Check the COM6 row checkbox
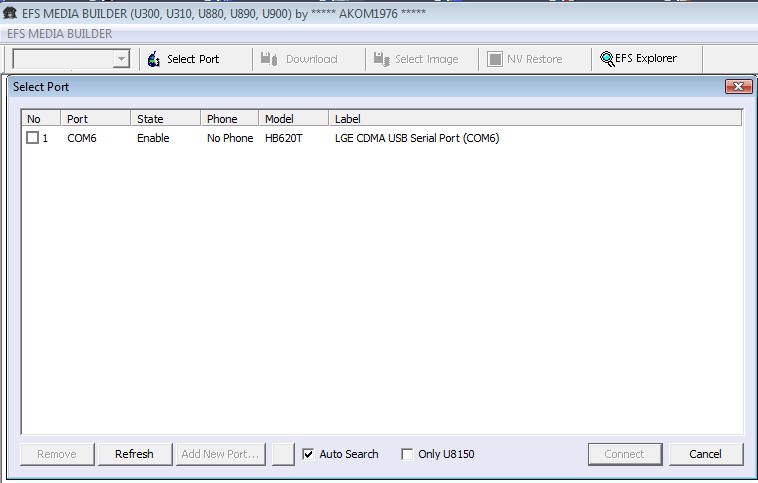Viewport: 758px width, 483px height. [x=32, y=138]
